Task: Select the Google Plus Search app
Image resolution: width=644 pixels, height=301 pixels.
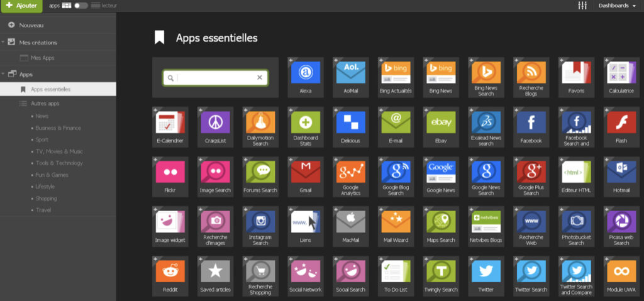Action: pyautogui.click(x=531, y=177)
